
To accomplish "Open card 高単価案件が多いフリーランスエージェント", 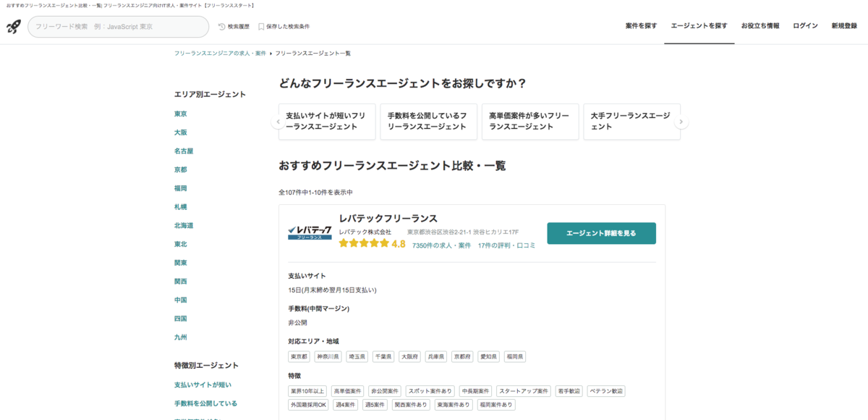I will pyautogui.click(x=530, y=122).
